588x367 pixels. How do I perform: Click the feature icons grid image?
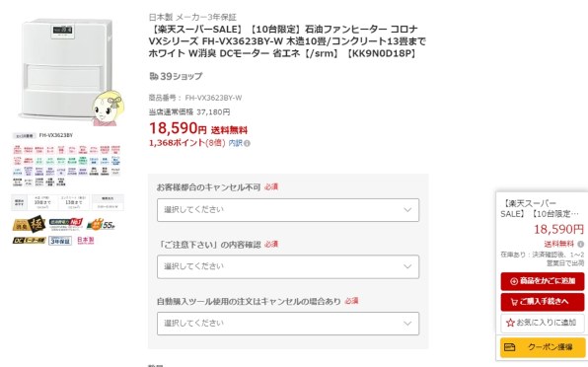67,166
